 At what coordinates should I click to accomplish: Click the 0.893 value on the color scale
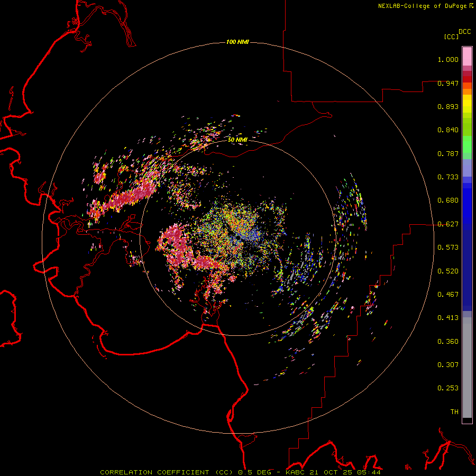448,106
